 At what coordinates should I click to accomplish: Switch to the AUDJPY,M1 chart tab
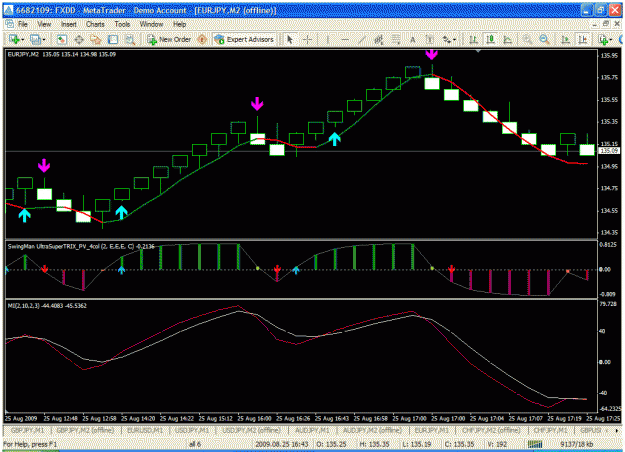[x=312, y=430]
